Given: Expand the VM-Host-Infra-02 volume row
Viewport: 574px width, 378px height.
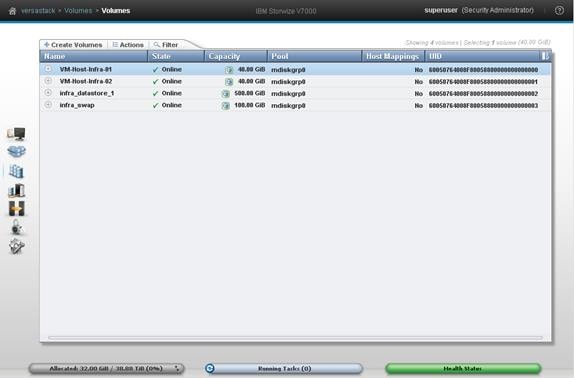Looking at the screenshot, I should point(48,81).
